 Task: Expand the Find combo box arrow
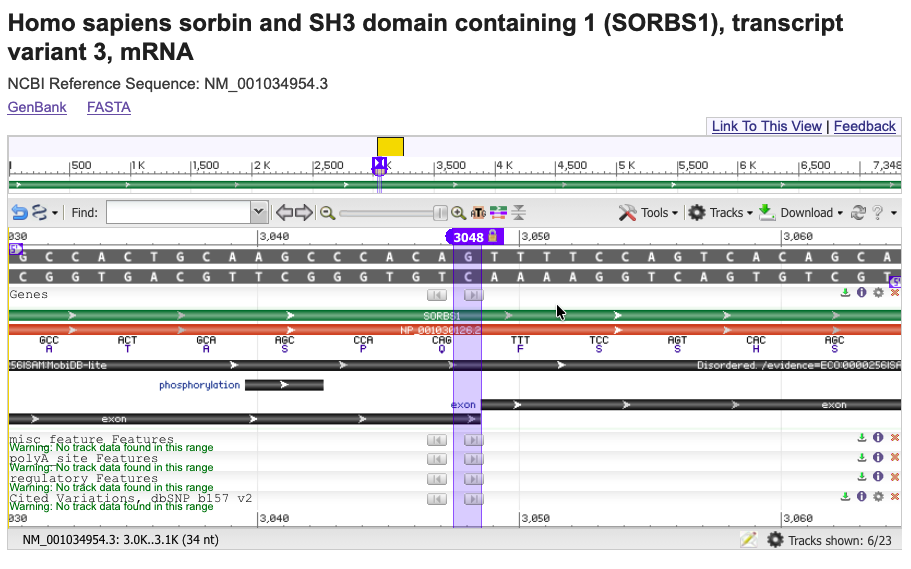259,213
